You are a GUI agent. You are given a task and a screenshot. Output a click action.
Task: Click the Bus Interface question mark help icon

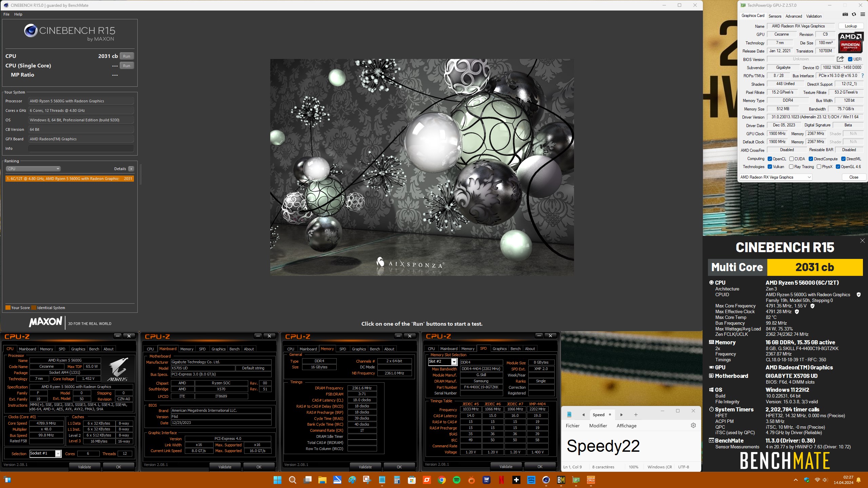pyautogui.click(x=863, y=76)
